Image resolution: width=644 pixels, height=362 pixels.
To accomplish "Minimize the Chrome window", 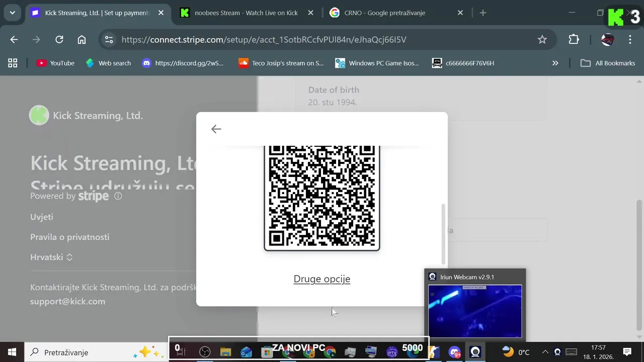I will point(572,13).
